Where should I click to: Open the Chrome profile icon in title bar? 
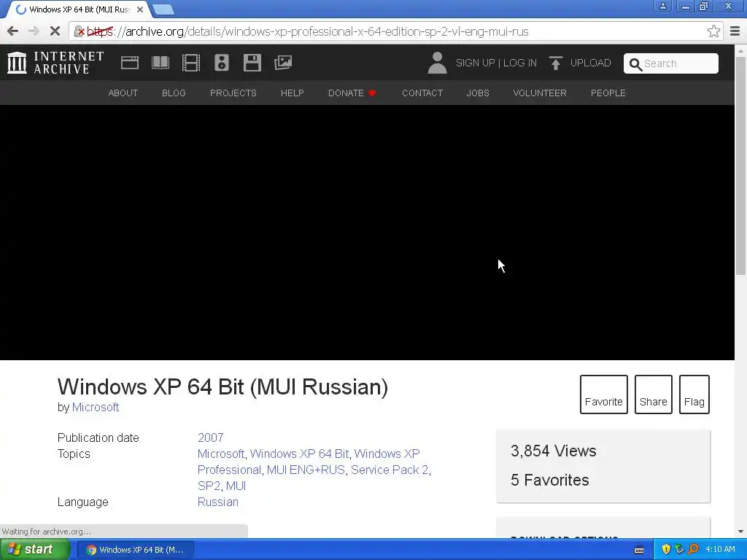[662, 6]
